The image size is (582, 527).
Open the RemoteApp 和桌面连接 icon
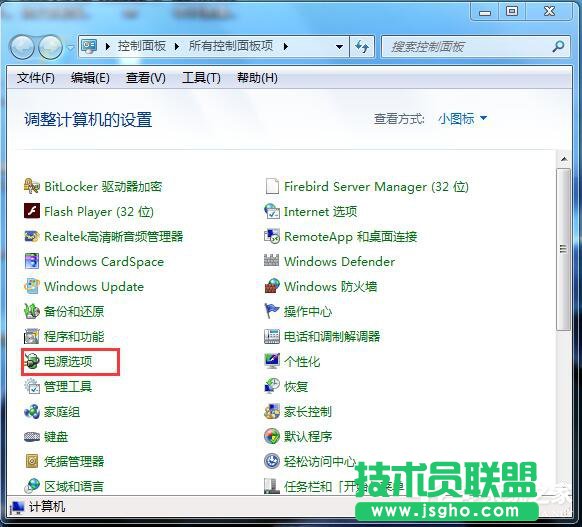pos(272,236)
